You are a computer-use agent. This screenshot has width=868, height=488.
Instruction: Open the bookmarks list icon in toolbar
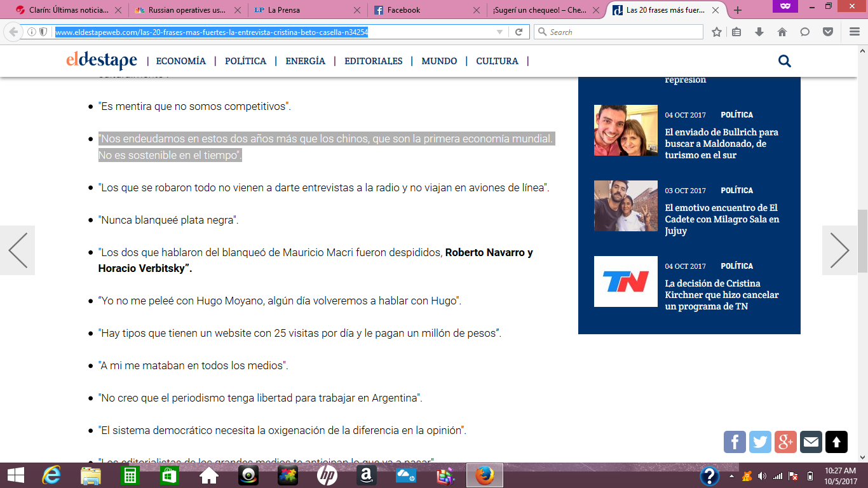736,32
